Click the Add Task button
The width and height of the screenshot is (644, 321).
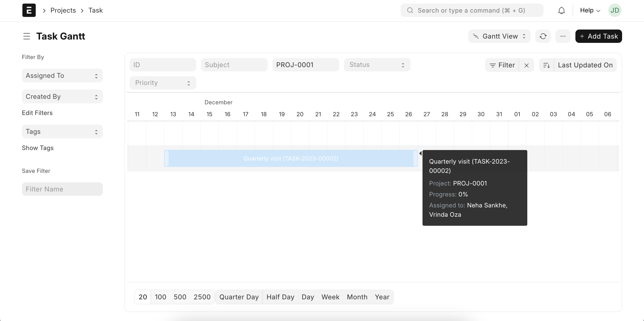click(x=599, y=36)
